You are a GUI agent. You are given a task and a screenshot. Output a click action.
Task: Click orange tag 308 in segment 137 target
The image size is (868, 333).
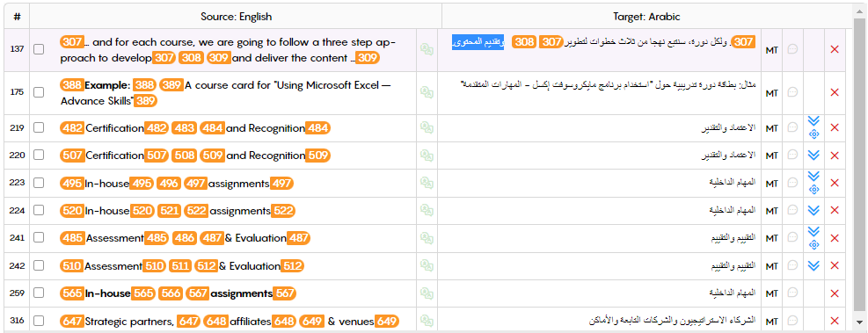524,42
